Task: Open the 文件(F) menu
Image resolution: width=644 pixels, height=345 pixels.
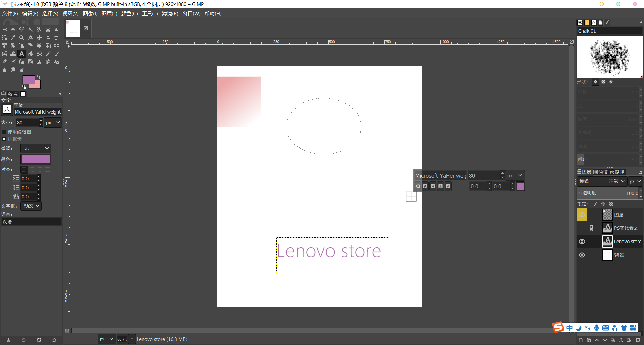Action: 10,13
